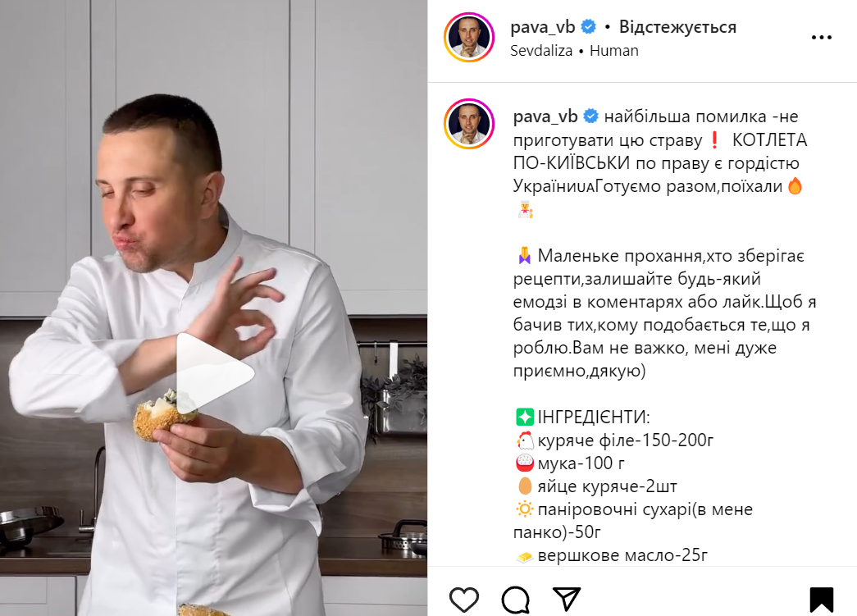Click the pava_vb username in header
The image size is (857, 616).
[543, 26]
